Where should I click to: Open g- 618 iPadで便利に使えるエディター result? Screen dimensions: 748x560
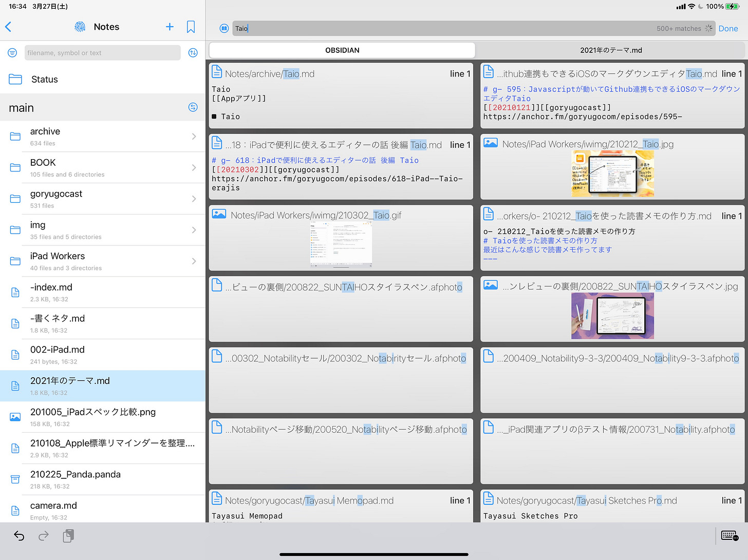click(341, 166)
